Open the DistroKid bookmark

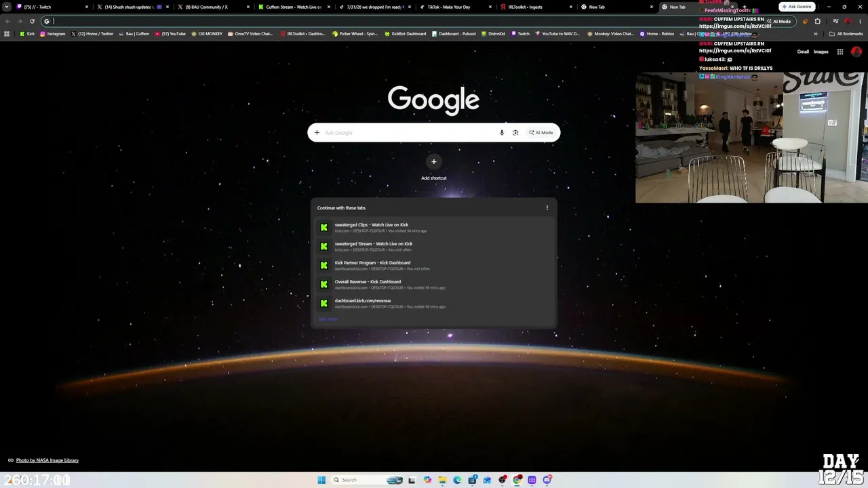[x=493, y=34]
